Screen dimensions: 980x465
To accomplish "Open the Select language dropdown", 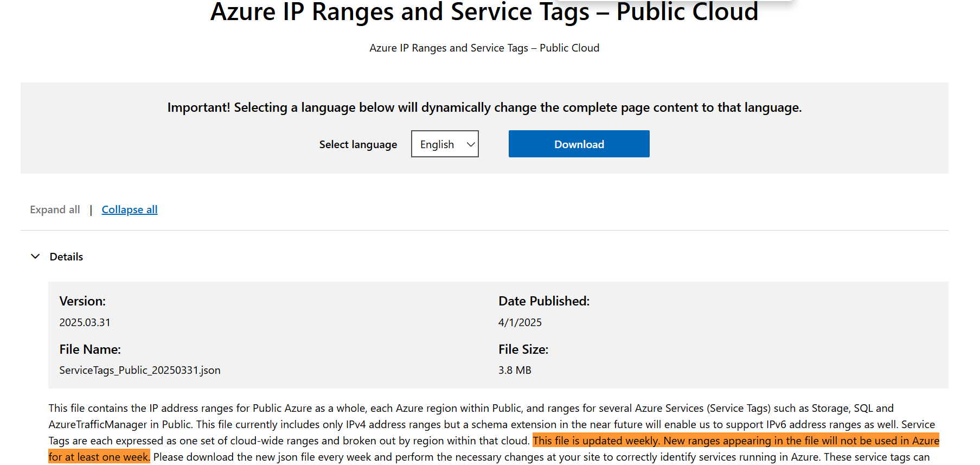I will pos(445,144).
